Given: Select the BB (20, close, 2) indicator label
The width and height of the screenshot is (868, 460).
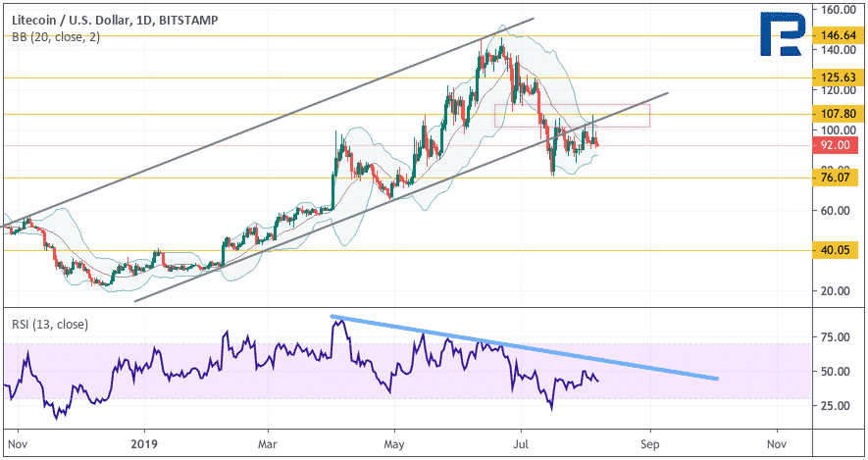Looking at the screenshot, I should pos(56,37).
